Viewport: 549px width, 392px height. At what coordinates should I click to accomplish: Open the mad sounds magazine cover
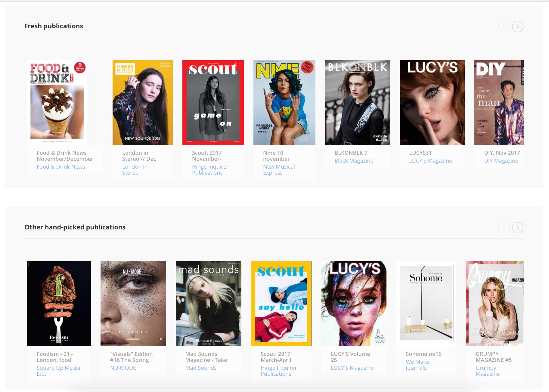[208, 303]
